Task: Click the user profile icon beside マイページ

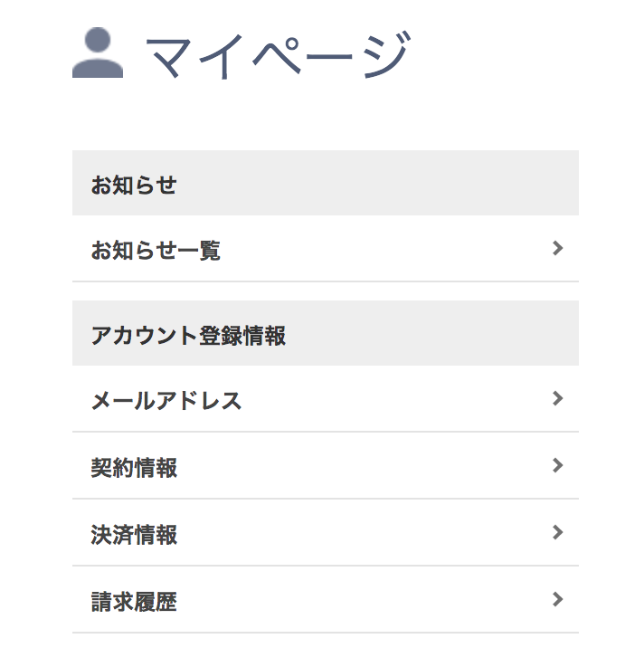Action: [x=98, y=52]
